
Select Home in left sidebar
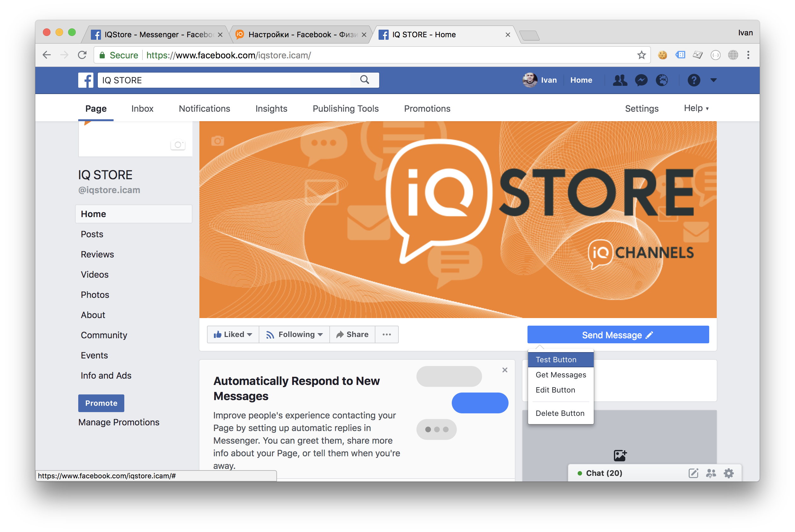[134, 214]
